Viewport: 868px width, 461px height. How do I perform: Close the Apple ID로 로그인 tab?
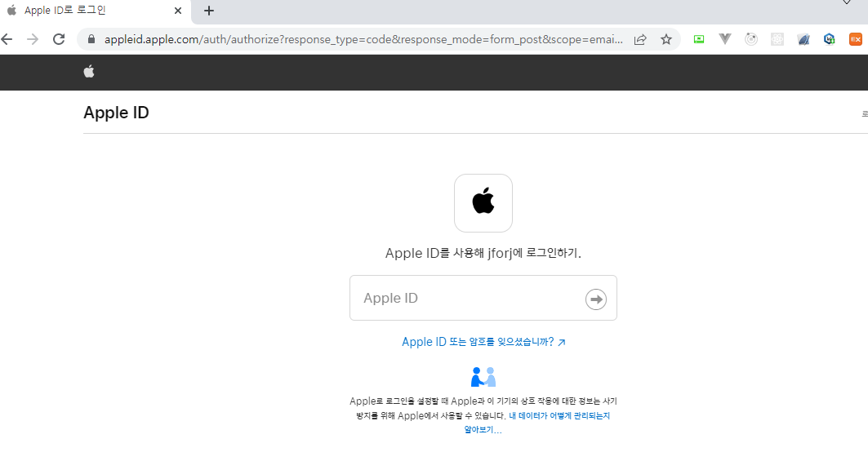178,11
